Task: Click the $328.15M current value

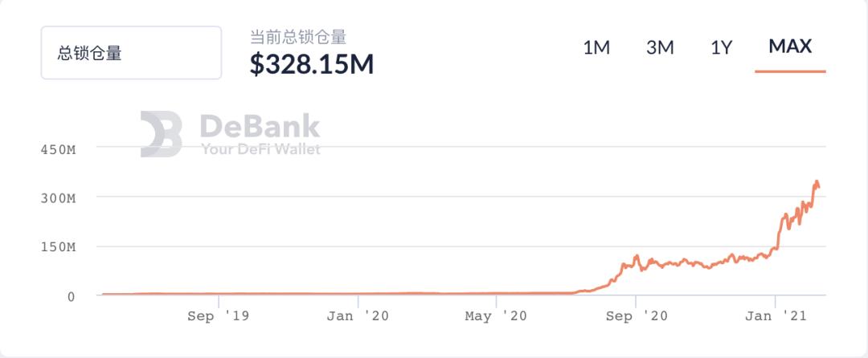Action: 312,64
